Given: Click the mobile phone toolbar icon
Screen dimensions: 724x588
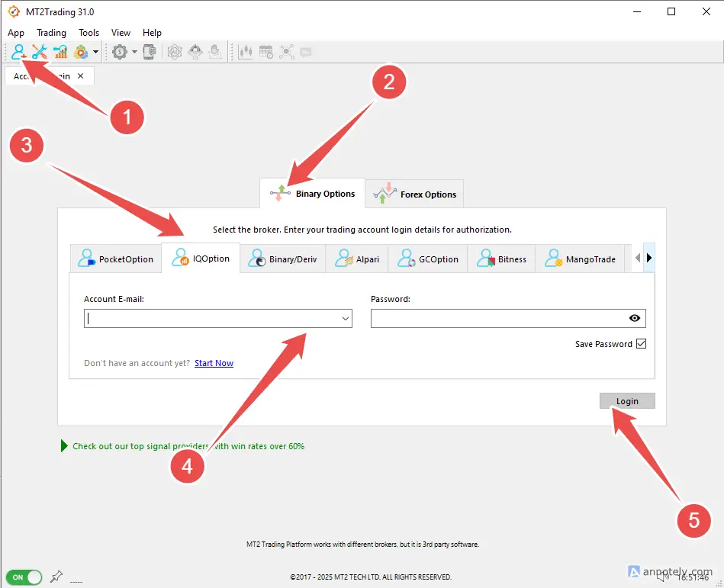Looking at the screenshot, I should pyautogui.click(x=150, y=52).
